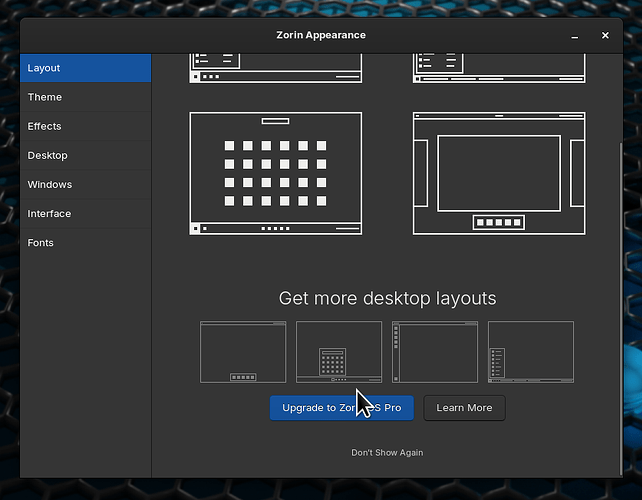Choose the layout with centered window and dock
This screenshot has height=500, width=642.
[499, 173]
